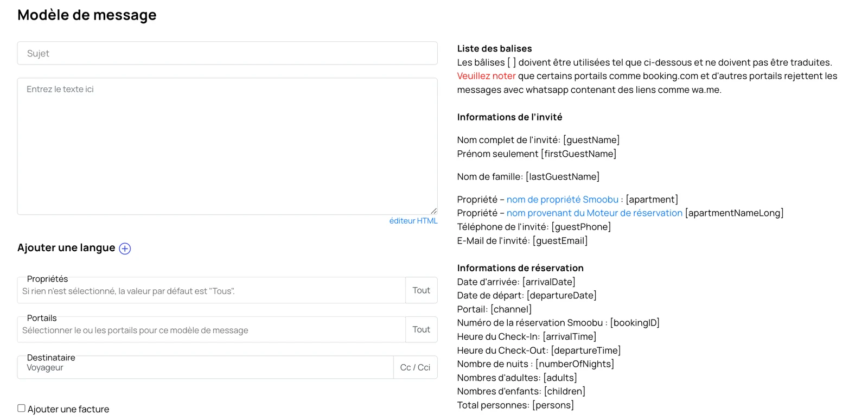868x420 pixels.
Task: Open the éditeur HTML link
Action: point(413,221)
